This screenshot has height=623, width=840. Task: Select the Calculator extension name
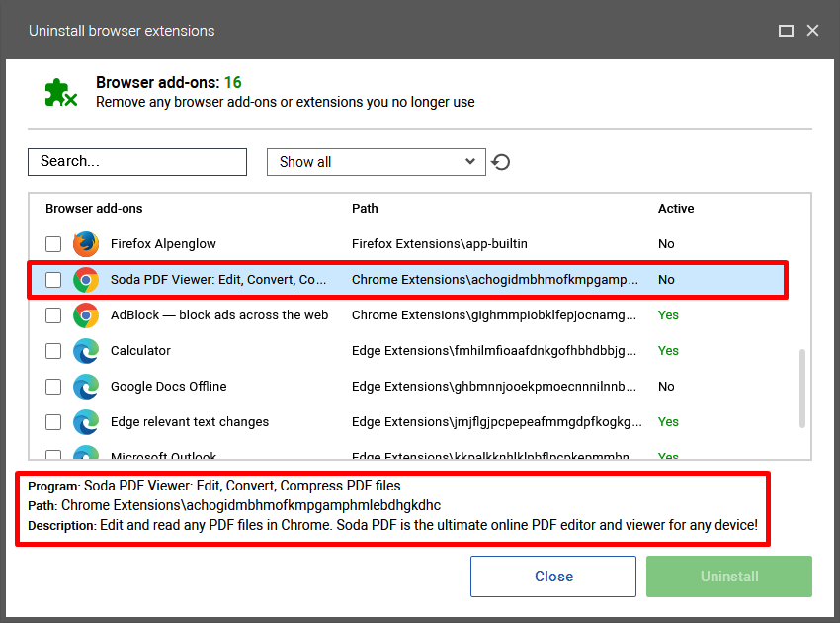point(140,351)
